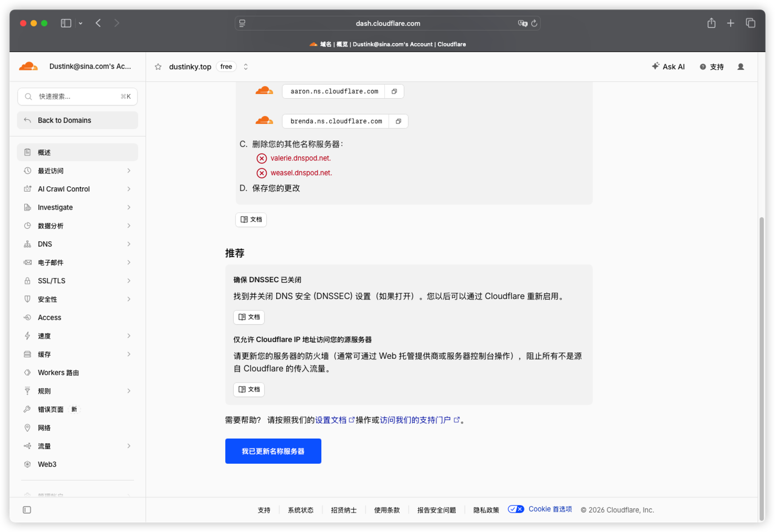This screenshot has width=775, height=532.
Task: Copy the brenda.ns.cloudflare.com nameserver
Action: point(398,121)
